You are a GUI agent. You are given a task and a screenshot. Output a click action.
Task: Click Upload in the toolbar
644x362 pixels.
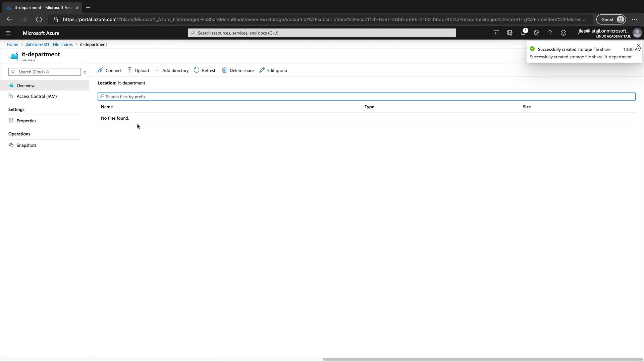pos(138,70)
